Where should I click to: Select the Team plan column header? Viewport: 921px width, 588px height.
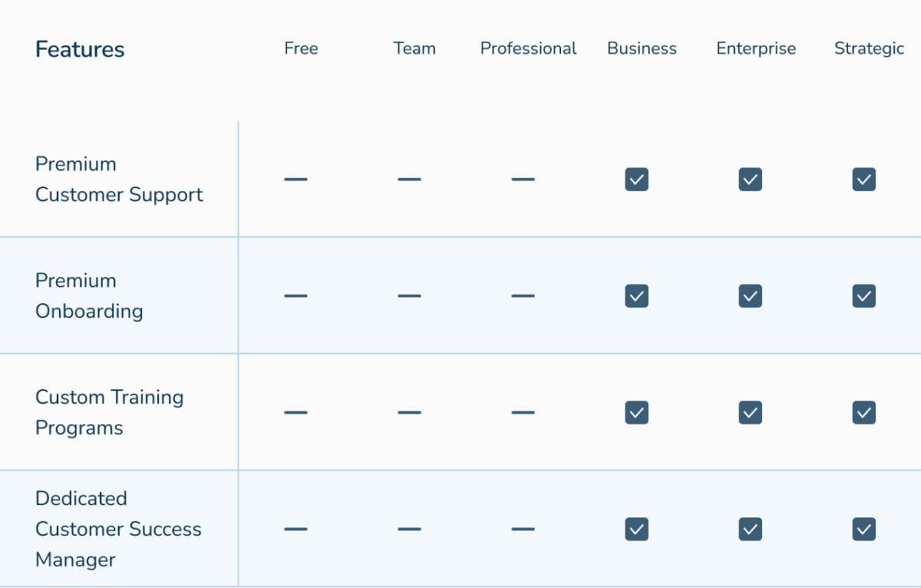[414, 48]
